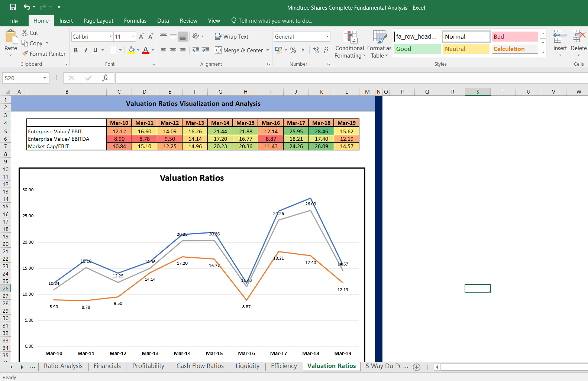Activate the Format Painter
This screenshot has width=588, height=381.
(43, 53)
